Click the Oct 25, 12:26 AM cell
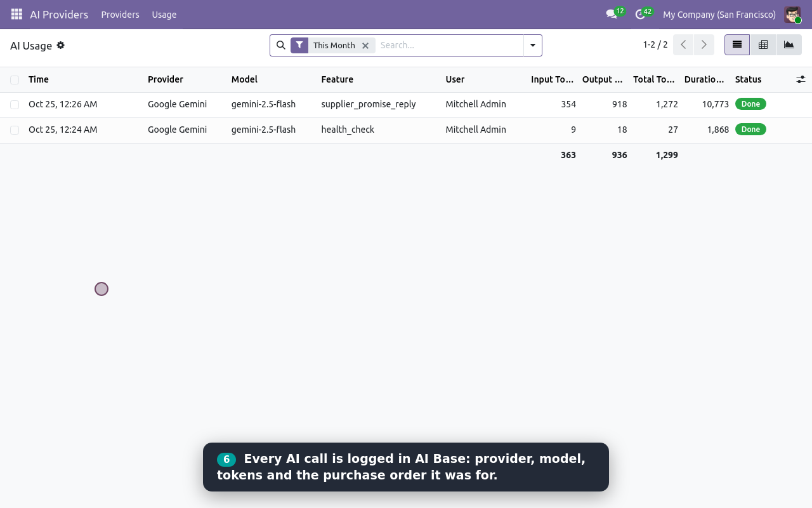The image size is (812, 508). tap(63, 104)
